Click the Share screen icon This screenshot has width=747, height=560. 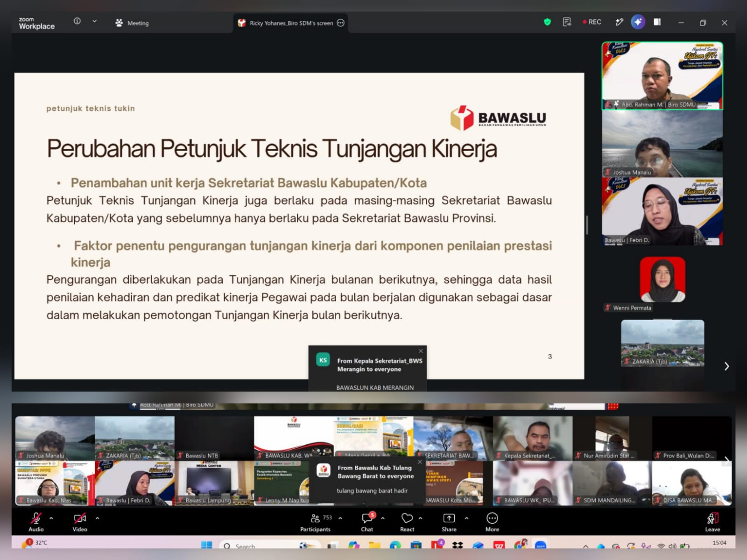449,518
